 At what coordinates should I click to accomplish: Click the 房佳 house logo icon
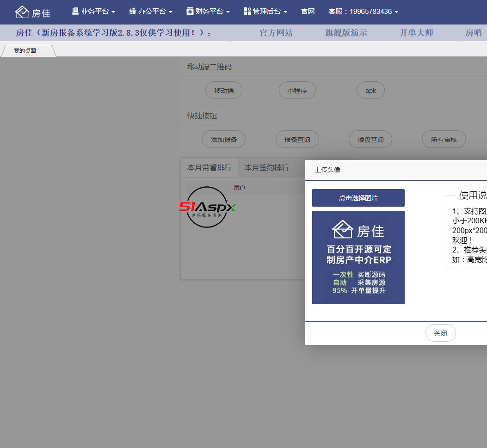pyautogui.click(x=22, y=12)
